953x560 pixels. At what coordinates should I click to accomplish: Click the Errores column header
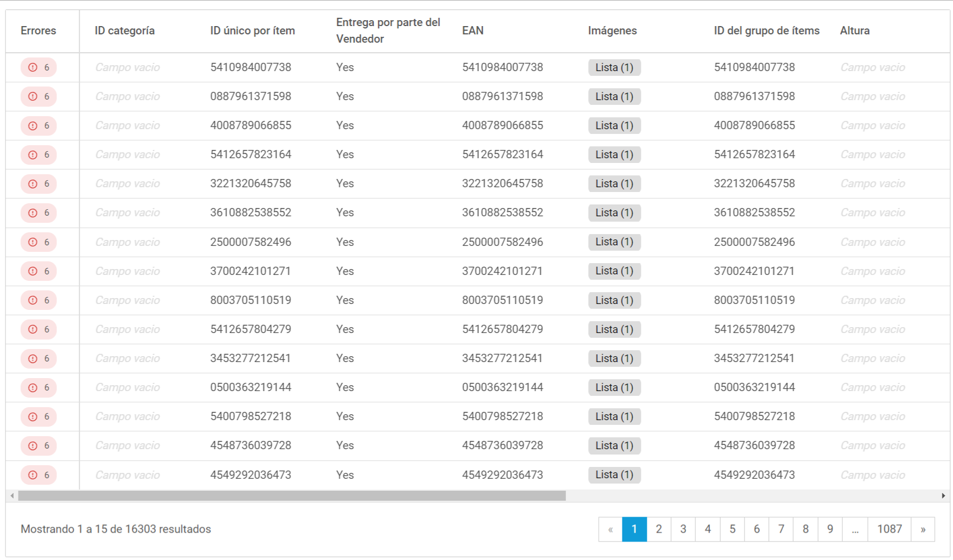point(39,31)
